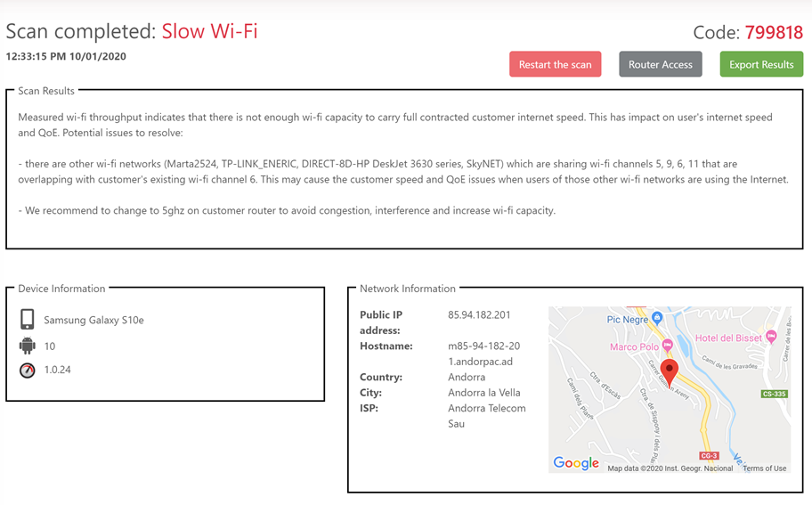The width and height of the screenshot is (812, 505).
Task: Select the Hotel del Bisset marker
Action: (771, 337)
